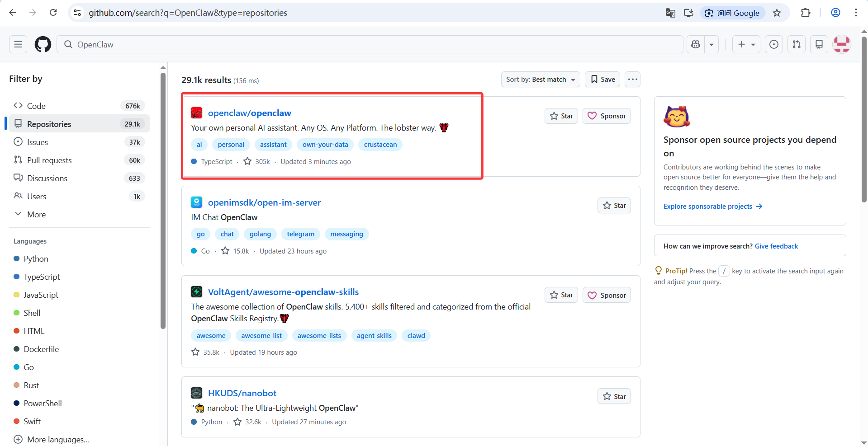Open the issues icon in GitHub header

774,44
